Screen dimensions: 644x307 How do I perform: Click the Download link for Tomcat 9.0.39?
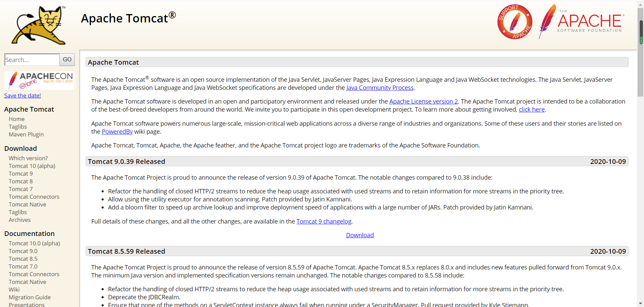click(x=360, y=235)
